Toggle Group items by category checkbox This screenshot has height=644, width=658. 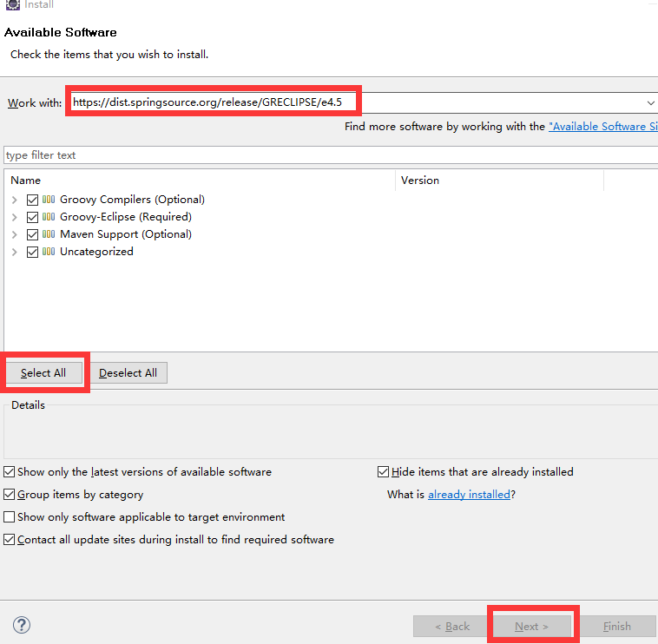click(x=10, y=494)
